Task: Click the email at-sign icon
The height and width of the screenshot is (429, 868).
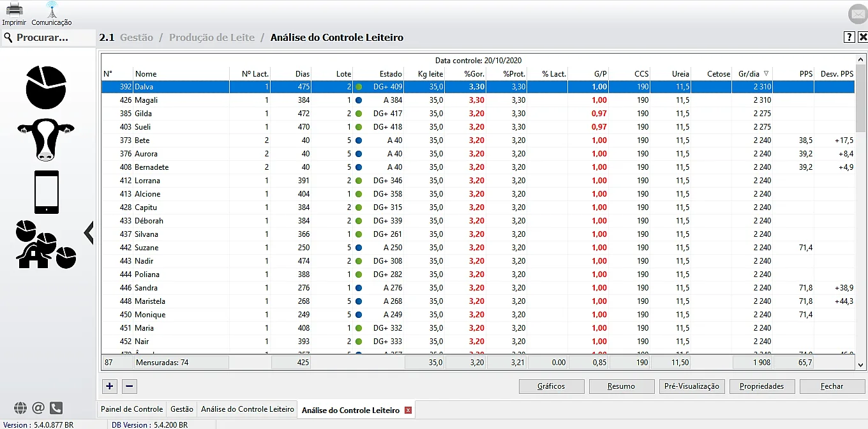Action: pos(38,408)
